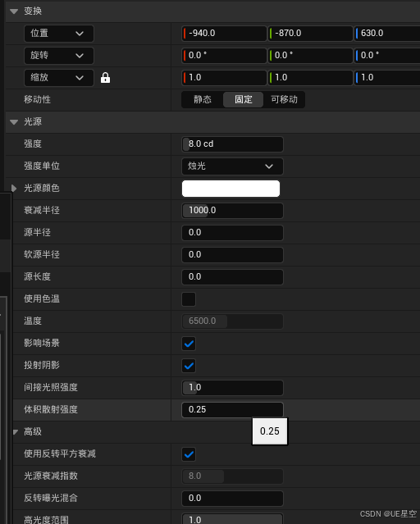420x524 pixels.
Task: Click the scale Y field 1.0
Action: 310,78
